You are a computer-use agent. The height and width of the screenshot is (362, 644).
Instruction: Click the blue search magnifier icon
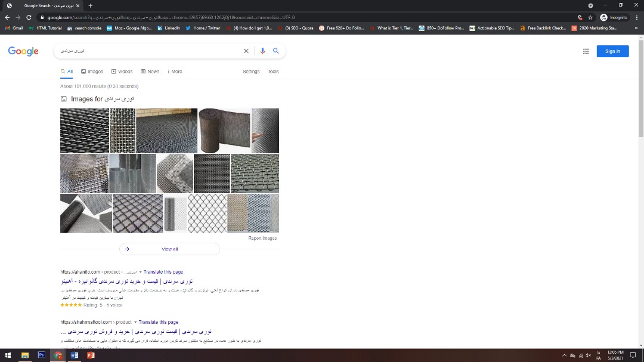coord(275,51)
